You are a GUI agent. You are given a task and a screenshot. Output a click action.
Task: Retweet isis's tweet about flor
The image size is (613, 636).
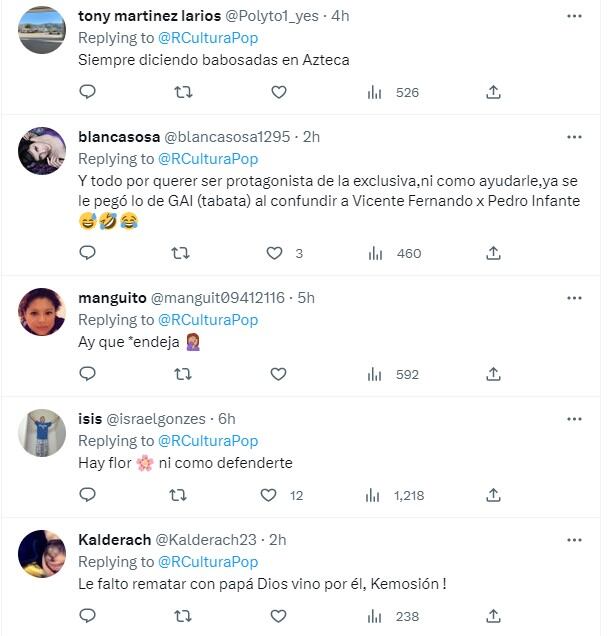[178, 495]
